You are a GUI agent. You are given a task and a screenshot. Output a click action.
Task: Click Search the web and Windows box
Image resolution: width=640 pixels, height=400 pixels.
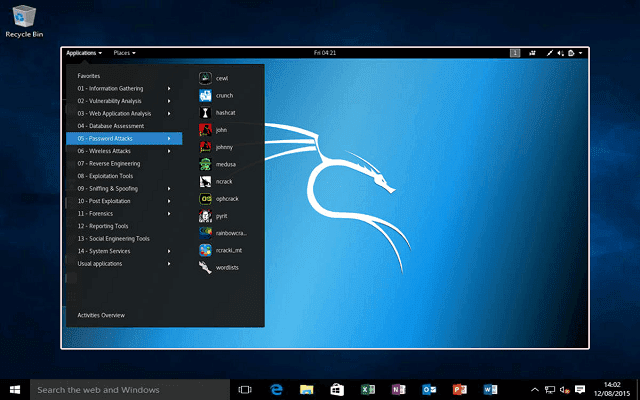point(130,390)
